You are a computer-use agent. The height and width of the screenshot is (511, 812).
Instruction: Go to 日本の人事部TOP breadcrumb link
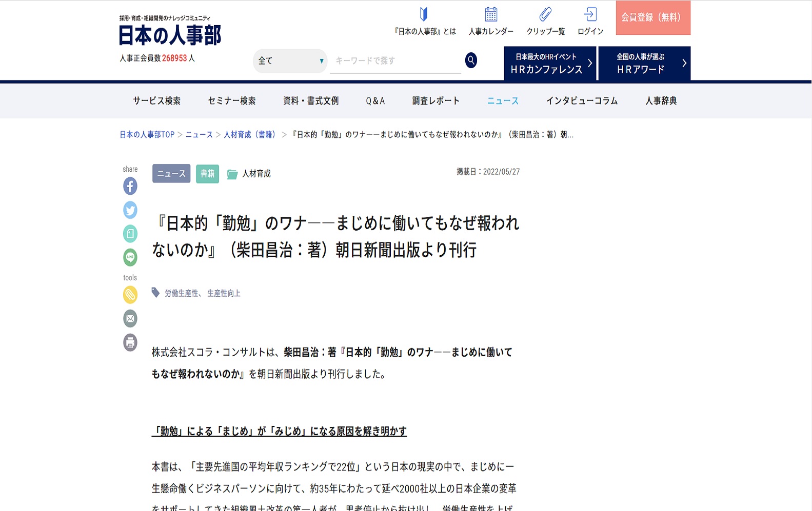[x=147, y=135]
